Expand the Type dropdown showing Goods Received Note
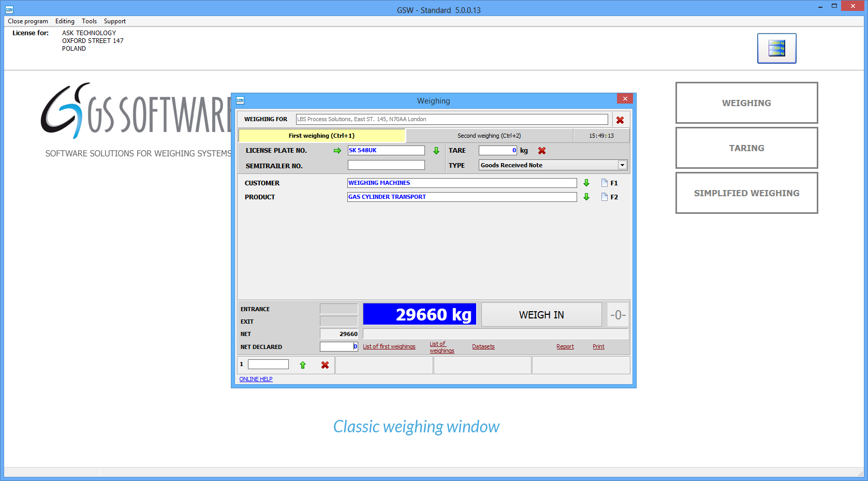The width and height of the screenshot is (868, 481). pyautogui.click(x=622, y=165)
